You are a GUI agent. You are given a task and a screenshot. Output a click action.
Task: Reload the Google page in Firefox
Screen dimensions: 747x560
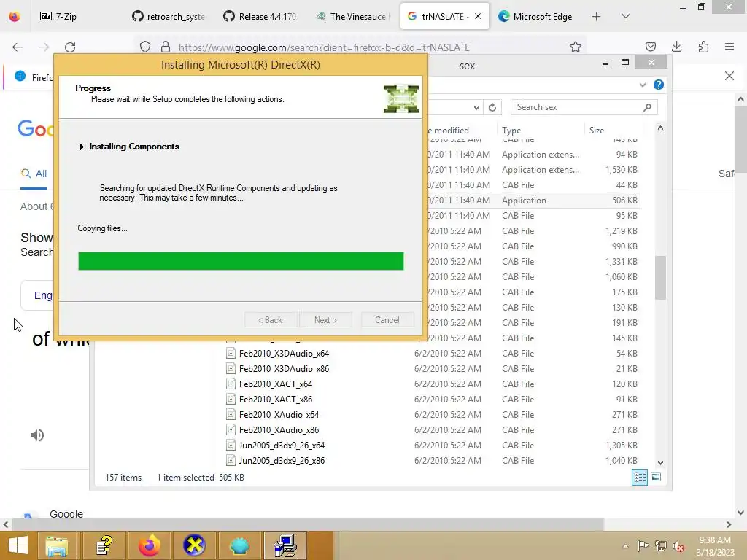[70, 47]
